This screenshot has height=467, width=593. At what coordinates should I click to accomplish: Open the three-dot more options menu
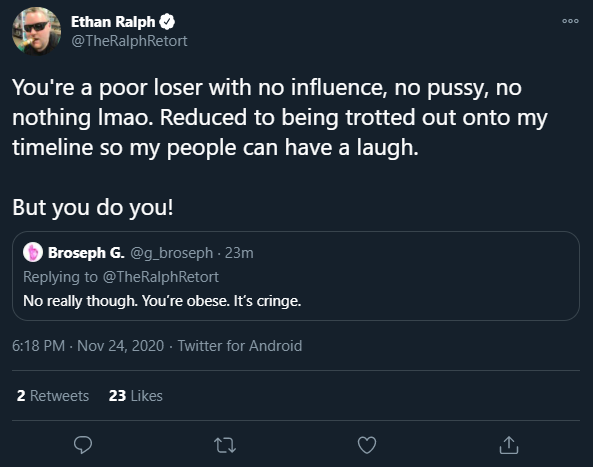coord(570,21)
